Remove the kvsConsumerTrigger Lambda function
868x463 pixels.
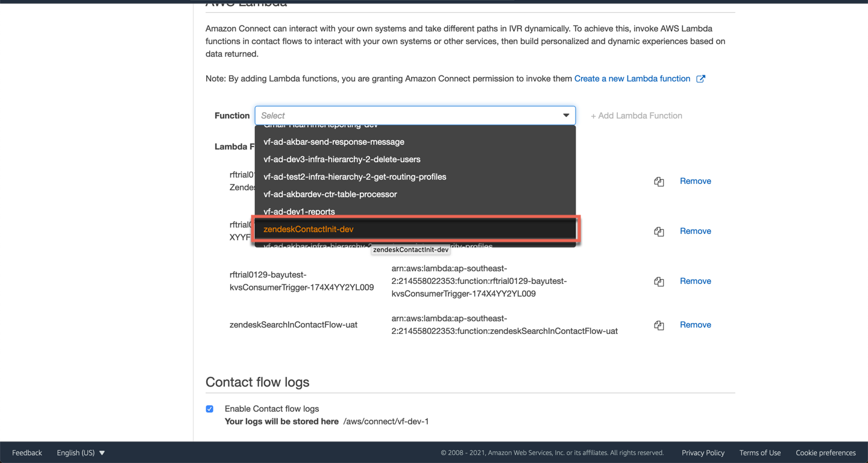coord(695,281)
